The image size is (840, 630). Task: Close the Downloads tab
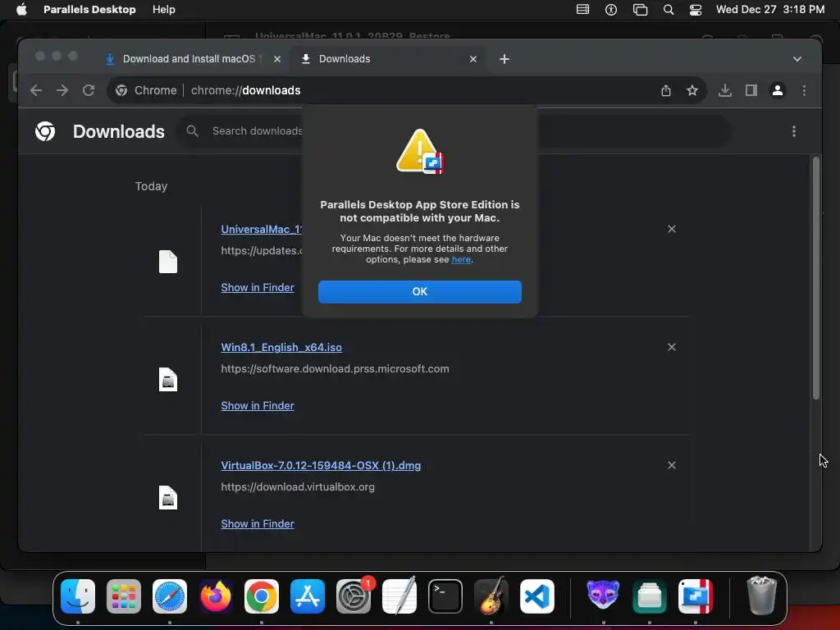click(x=472, y=59)
